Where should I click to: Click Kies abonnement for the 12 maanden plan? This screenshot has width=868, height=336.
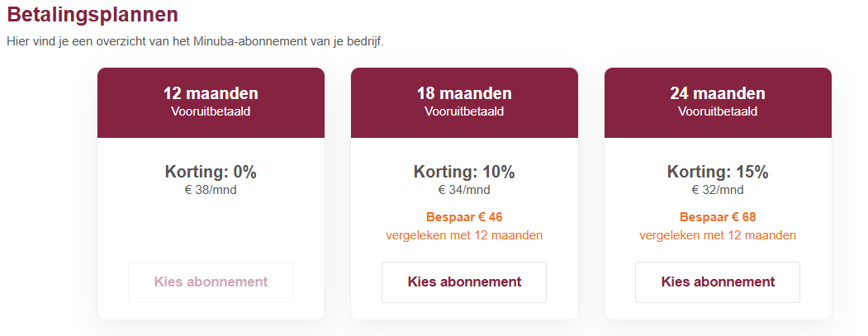[211, 282]
